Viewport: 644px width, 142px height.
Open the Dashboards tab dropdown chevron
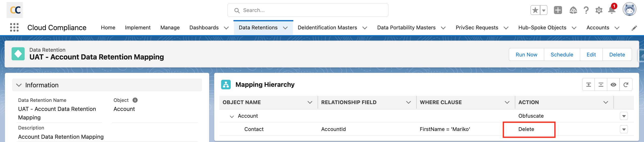pos(226,28)
